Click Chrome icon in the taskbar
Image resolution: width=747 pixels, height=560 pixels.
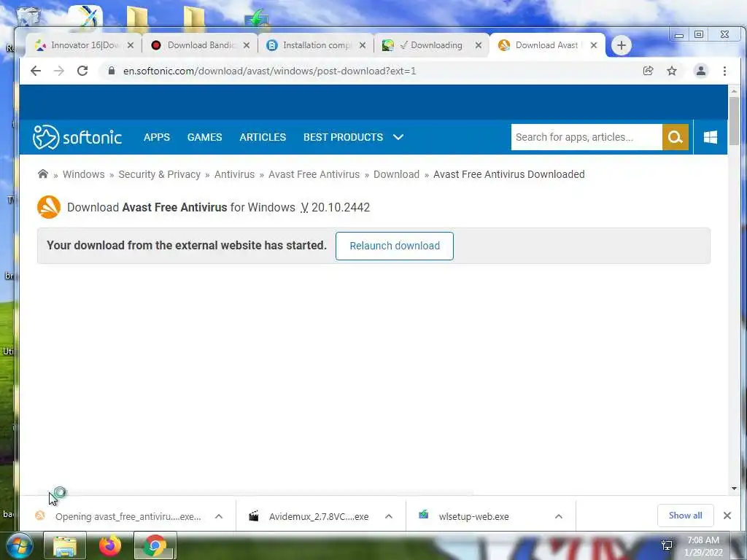click(x=155, y=545)
